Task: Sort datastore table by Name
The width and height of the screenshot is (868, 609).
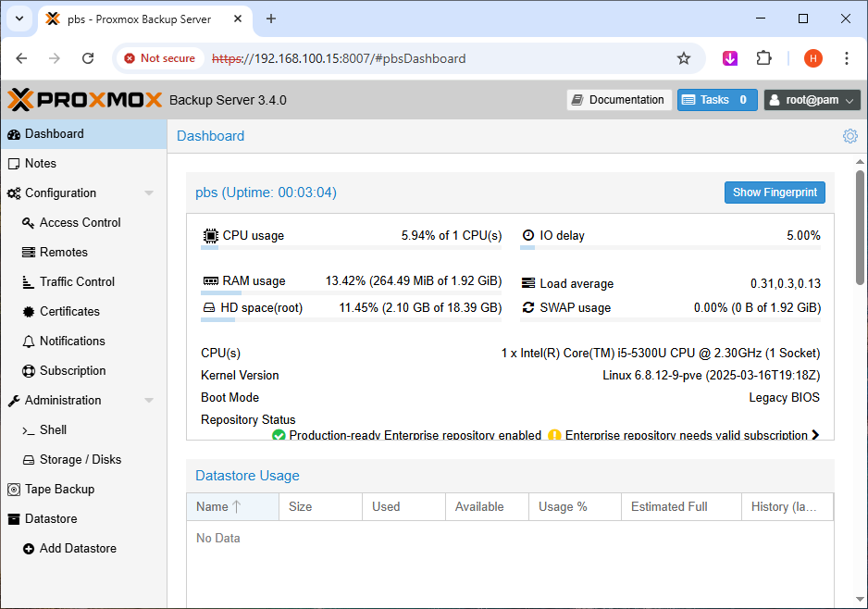Action: [232, 506]
